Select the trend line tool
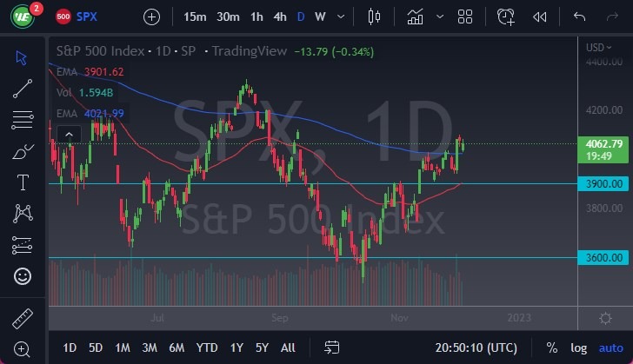The width and height of the screenshot is (633, 364). click(23, 89)
